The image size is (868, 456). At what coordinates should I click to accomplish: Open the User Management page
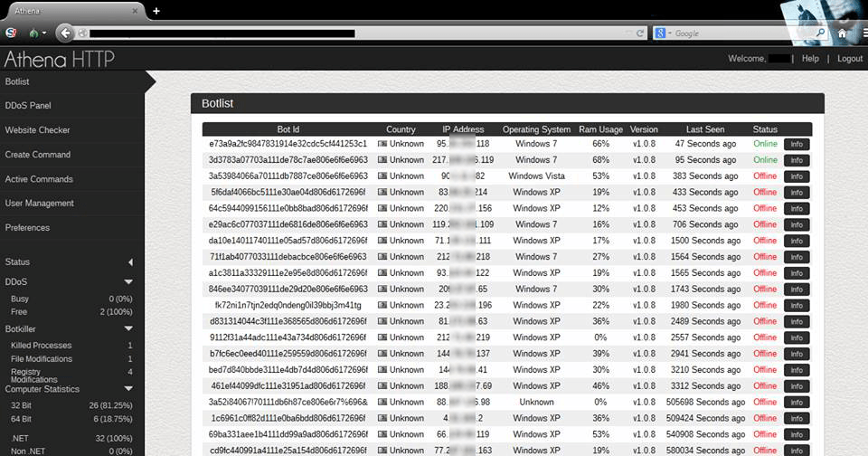pyautogui.click(x=39, y=204)
